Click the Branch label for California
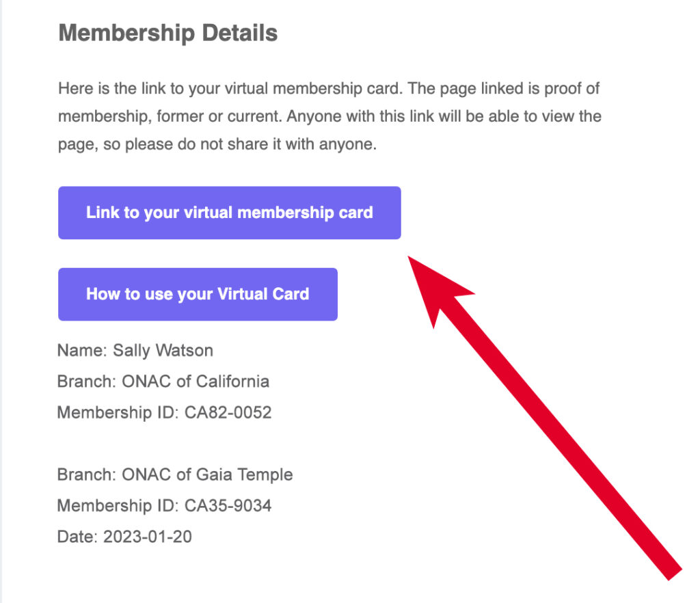This screenshot has height=603, width=700. point(87,381)
